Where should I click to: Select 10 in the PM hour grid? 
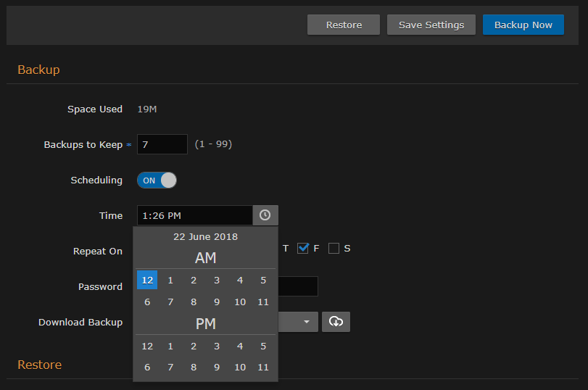[x=240, y=368]
